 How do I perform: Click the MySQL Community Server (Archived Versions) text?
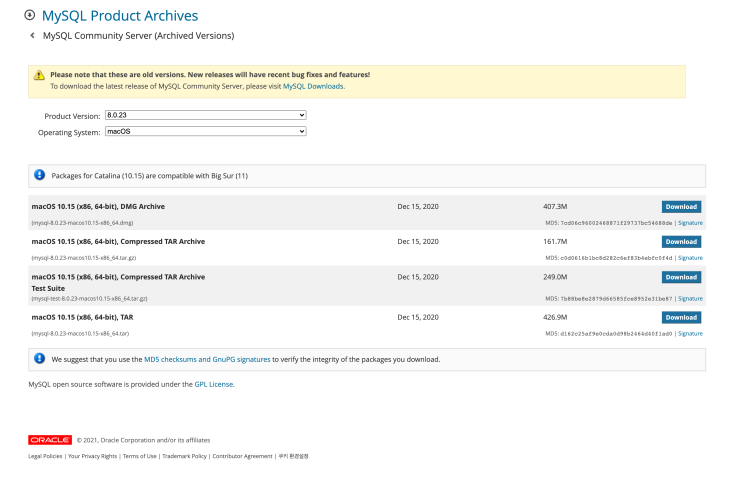tap(138, 36)
